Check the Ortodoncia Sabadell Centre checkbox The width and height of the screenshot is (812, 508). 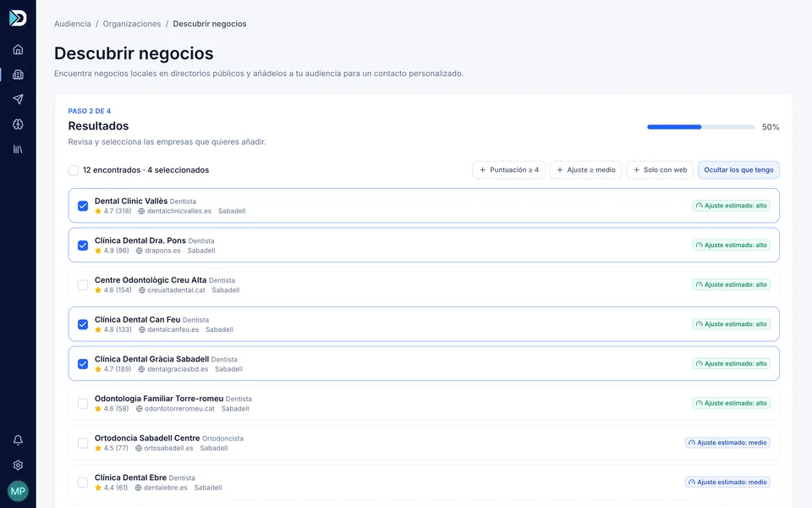click(83, 443)
